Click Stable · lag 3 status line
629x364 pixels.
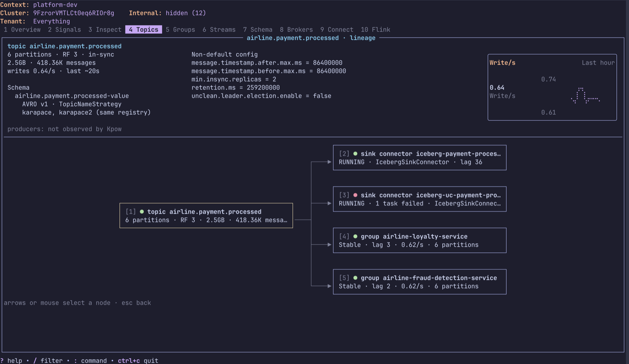pyautogui.click(x=409, y=245)
